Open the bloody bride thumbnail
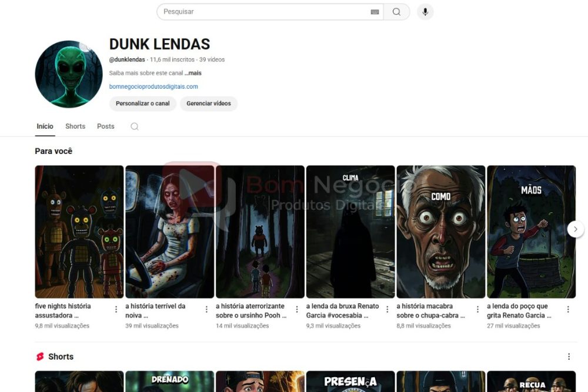The image size is (588, 392). pos(169,232)
